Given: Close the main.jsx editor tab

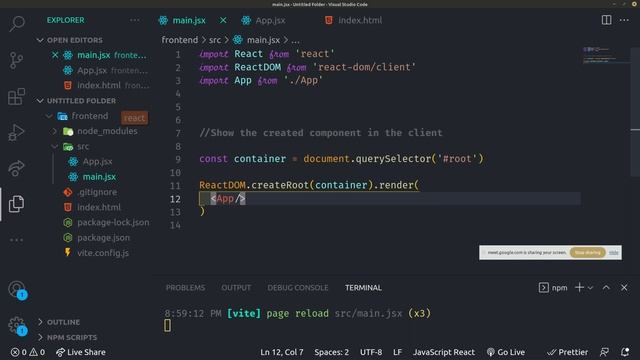Looking at the screenshot, I should (223, 20).
